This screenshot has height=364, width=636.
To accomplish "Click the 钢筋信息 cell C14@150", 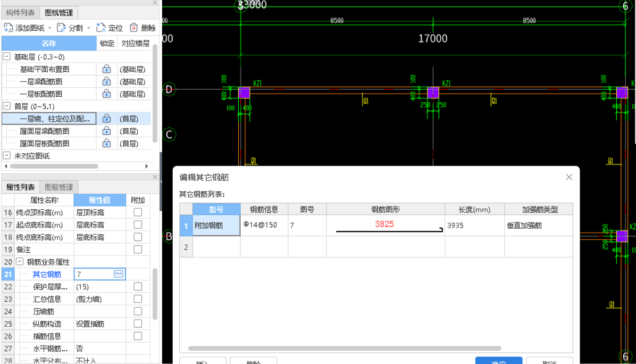I will pyautogui.click(x=264, y=225).
